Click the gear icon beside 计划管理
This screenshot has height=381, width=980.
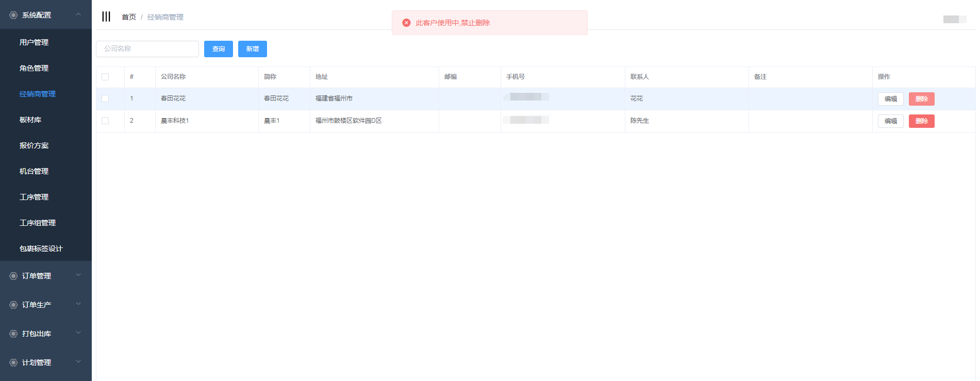point(13,362)
